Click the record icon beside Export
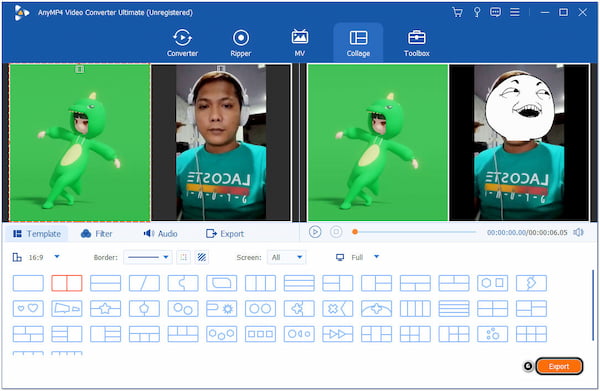The image size is (600, 391). pyautogui.click(x=528, y=366)
